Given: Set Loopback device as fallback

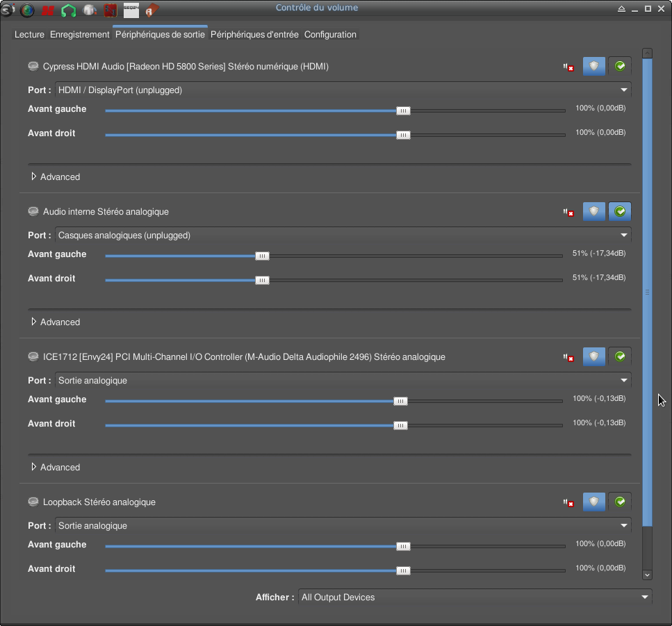Looking at the screenshot, I should [x=620, y=502].
